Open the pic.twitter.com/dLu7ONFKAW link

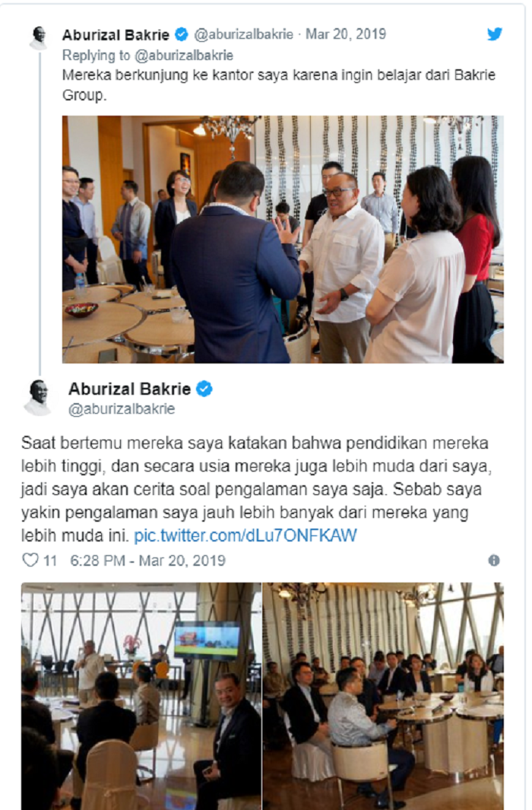pos(245,535)
